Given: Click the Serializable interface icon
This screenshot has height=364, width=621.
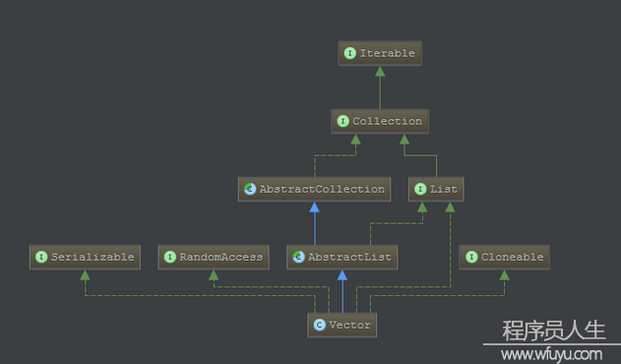Looking at the screenshot, I should tap(41, 257).
